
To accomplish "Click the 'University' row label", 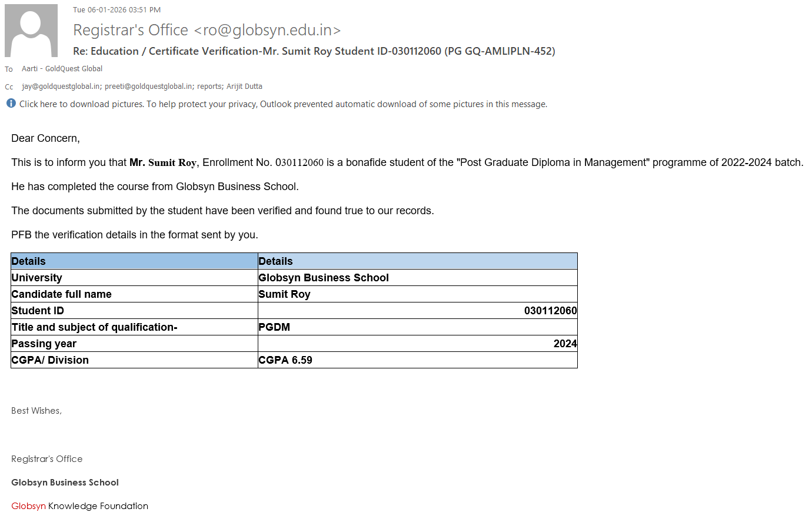I will [36, 278].
